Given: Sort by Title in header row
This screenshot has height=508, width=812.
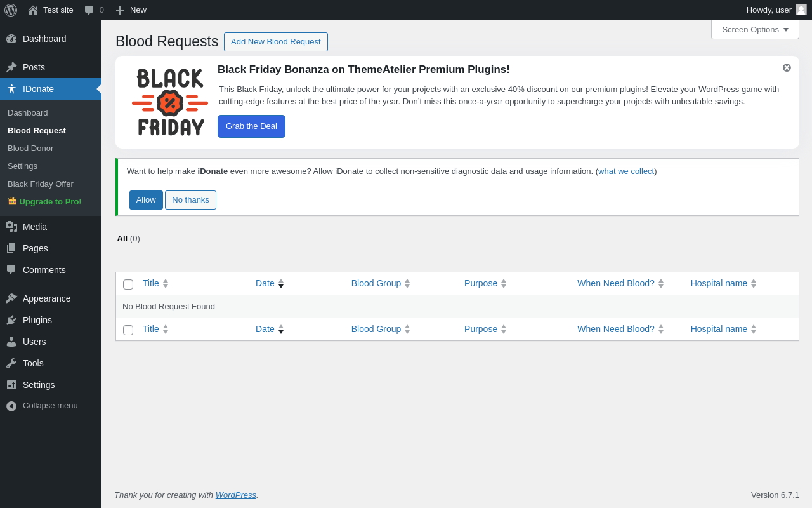Looking at the screenshot, I should (x=155, y=283).
